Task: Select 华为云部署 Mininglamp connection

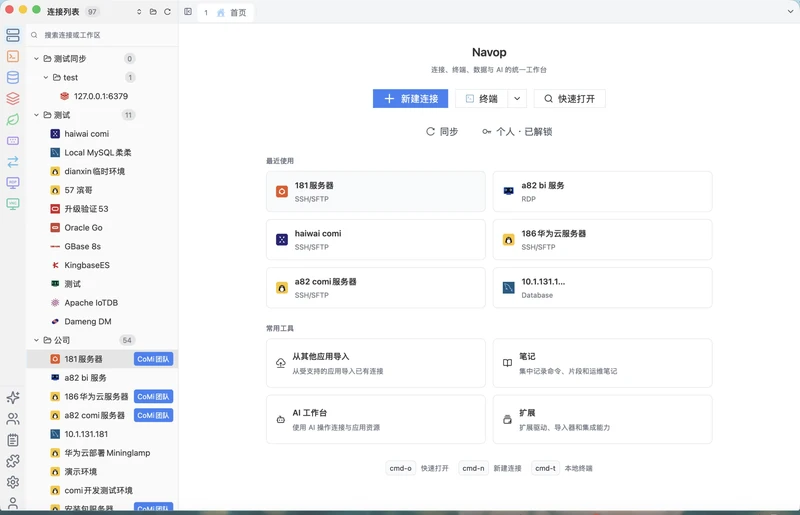Action: 102,453
